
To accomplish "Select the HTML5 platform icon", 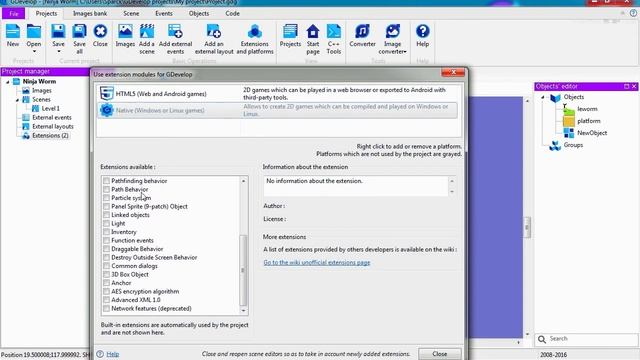I will [107, 93].
